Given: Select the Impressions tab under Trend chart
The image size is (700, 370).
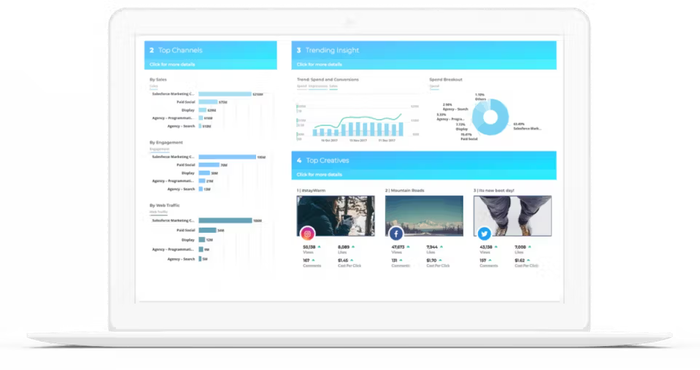Looking at the screenshot, I should tap(318, 86).
